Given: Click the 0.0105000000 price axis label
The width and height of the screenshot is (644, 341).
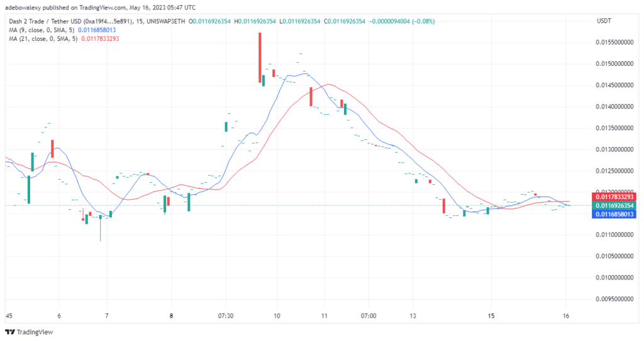Looking at the screenshot, I should [614, 256].
